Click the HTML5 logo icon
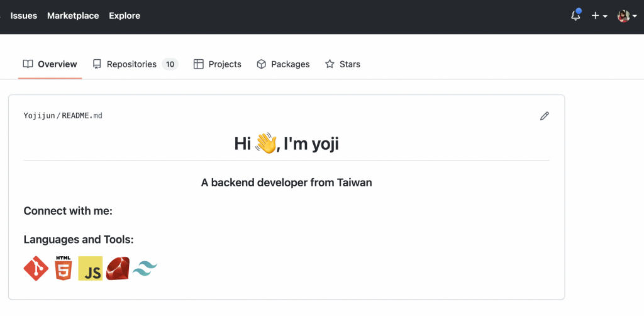The height and width of the screenshot is (316, 644). pyautogui.click(x=63, y=269)
